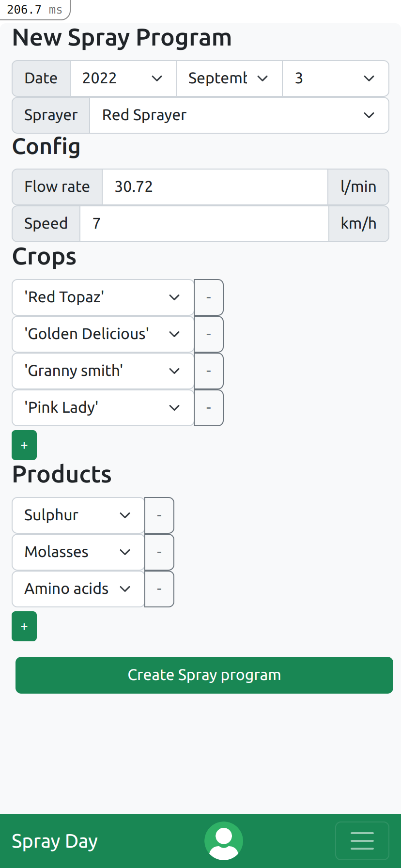
Task: Remove the Molasses product row
Action: pos(159,552)
